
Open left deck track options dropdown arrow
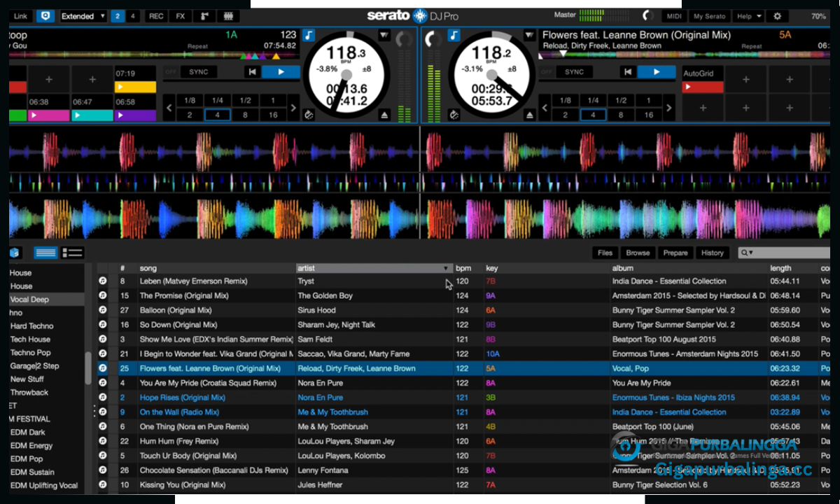(x=384, y=35)
